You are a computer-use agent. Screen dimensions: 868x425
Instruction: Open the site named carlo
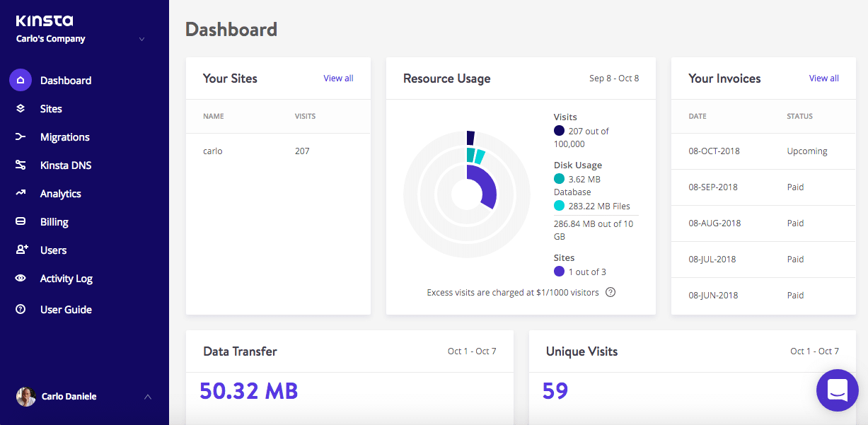pyautogui.click(x=212, y=151)
